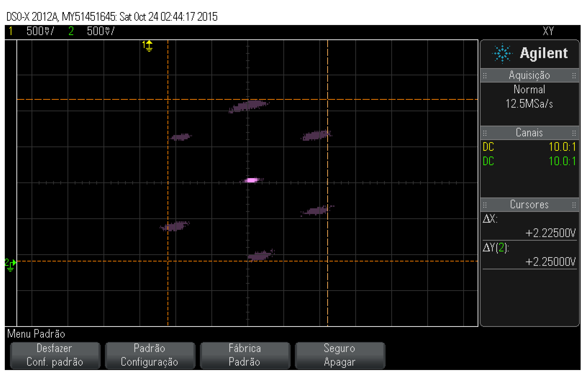
Task: Expand the Aquisição panel header
Action: tap(529, 75)
